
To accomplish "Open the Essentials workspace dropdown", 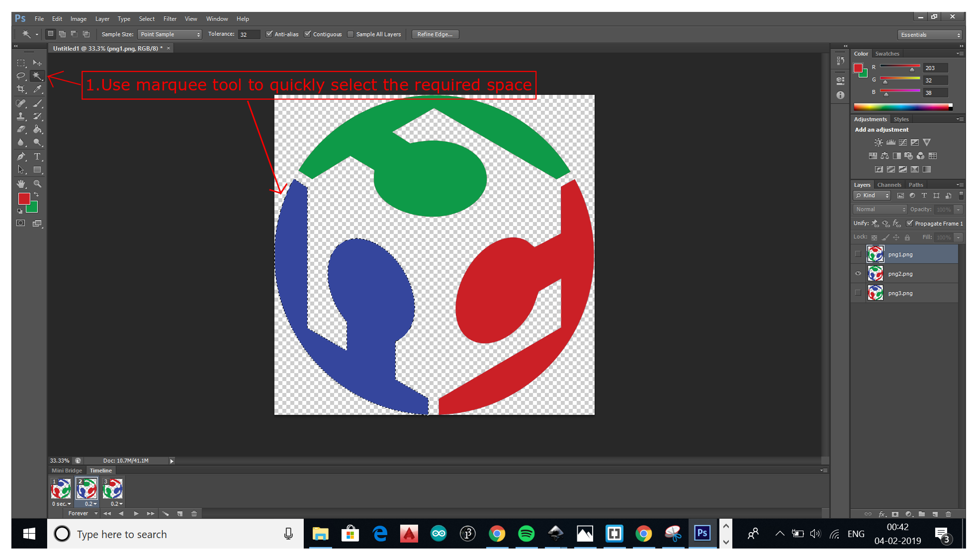I will [930, 35].
